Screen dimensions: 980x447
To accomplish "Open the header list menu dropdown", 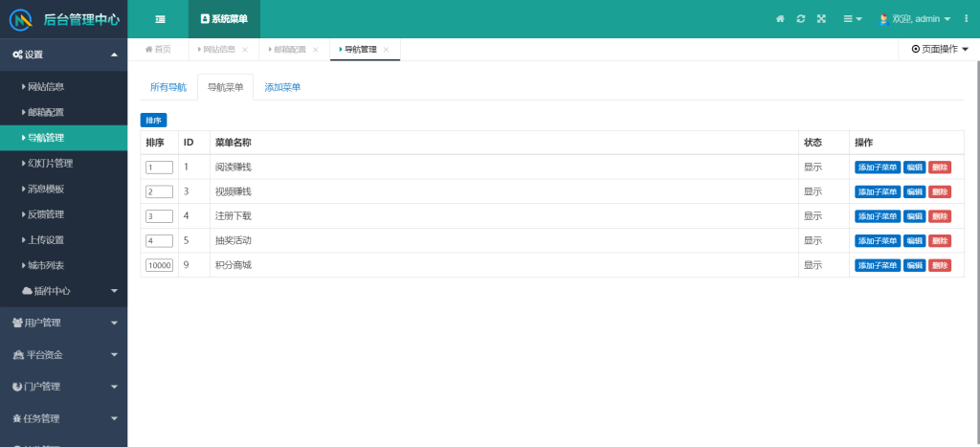I will 852,19.
